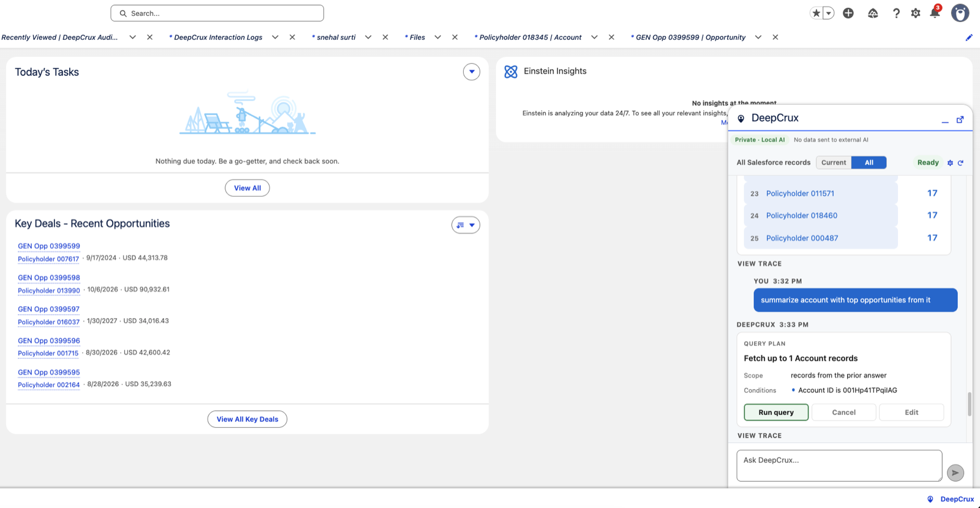Open Policyholder 018460 in DeepCrux results
The image size is (980, 508).
pyautogui.click(x=802, y=216)
